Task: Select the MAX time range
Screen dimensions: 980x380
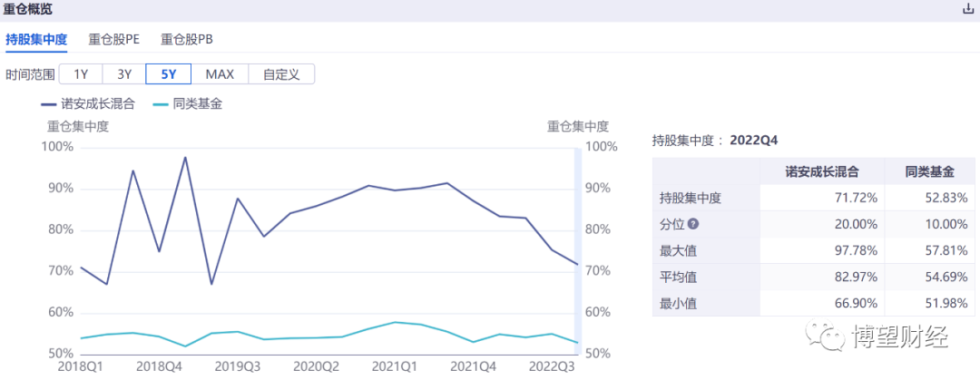Action: click(x=220, y=74)
